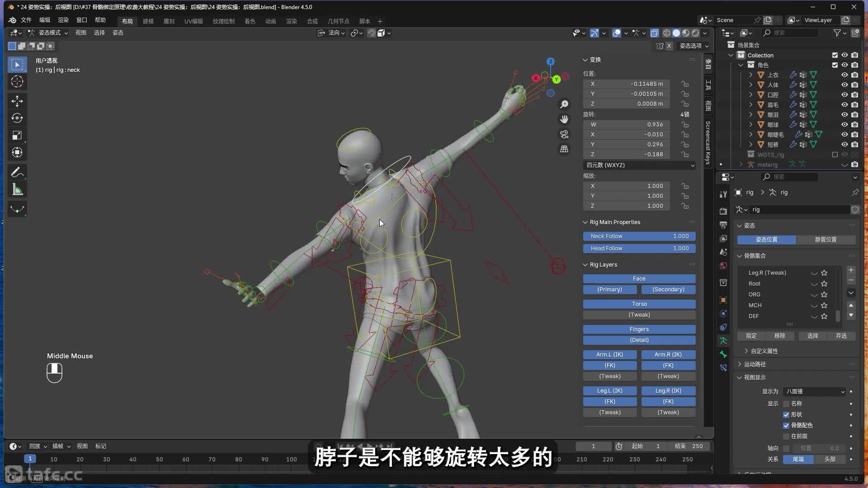Hide the 上衣 object in outliner
868x488 pixels.
pos(844,75)
